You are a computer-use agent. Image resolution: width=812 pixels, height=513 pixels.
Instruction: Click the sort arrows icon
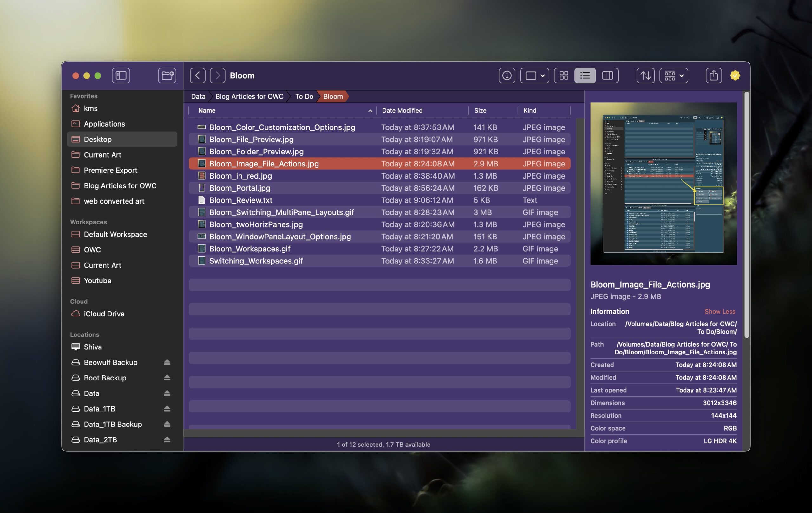click(645, 75)
